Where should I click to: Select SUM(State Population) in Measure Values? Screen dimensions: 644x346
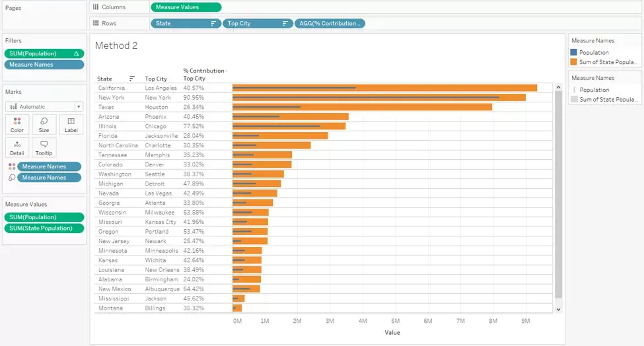click(x=44, y=228)
